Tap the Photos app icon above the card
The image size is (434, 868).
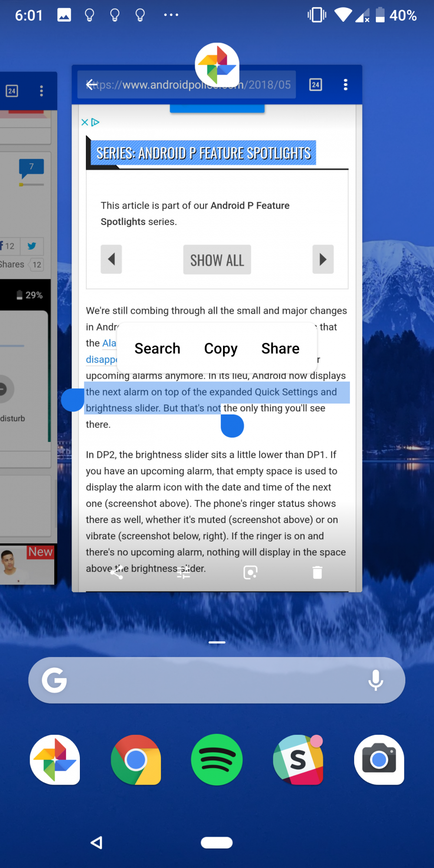[x=217, y=65]
